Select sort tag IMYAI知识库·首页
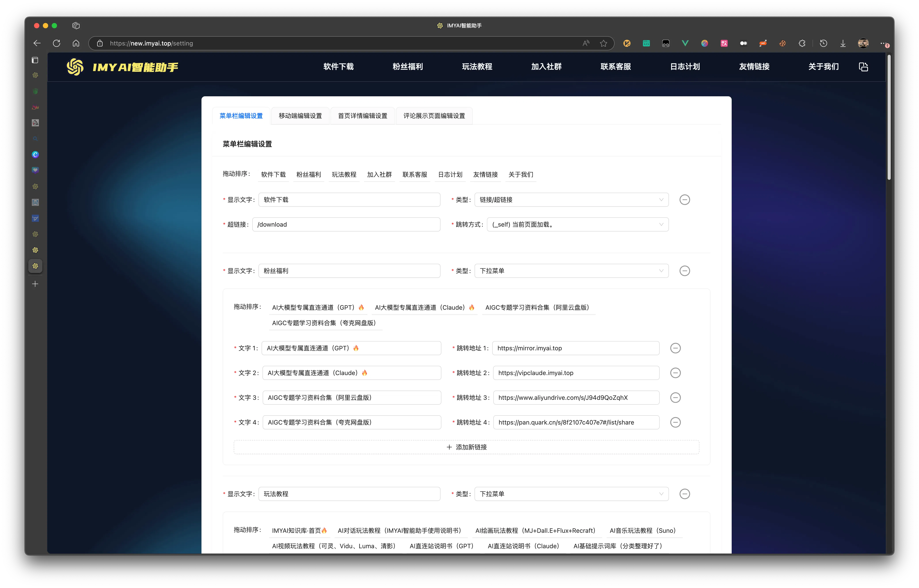The height and width of the screenshot is (588, 919). click(299, 531)
